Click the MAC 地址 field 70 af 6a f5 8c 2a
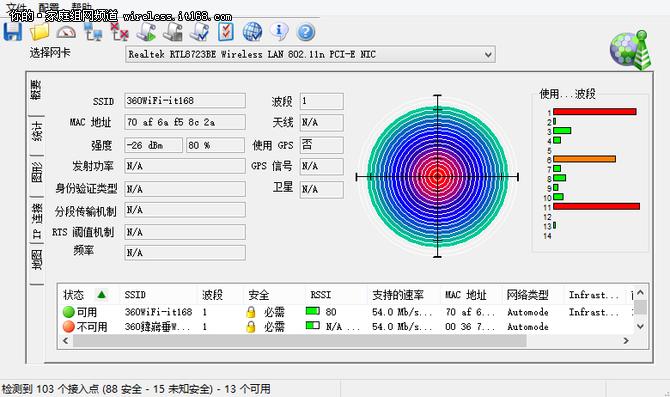The image size is (670, 397). click(185, 122)
